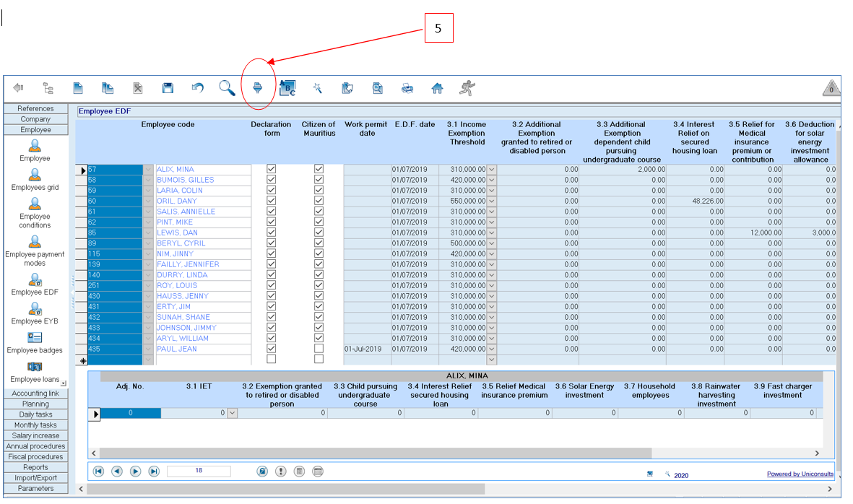The image size is (853, 504).
Task: Toggle Declaration form checkbox for HAUSS, JENNY
Action: pyautogui.click(x=272, y=296)
